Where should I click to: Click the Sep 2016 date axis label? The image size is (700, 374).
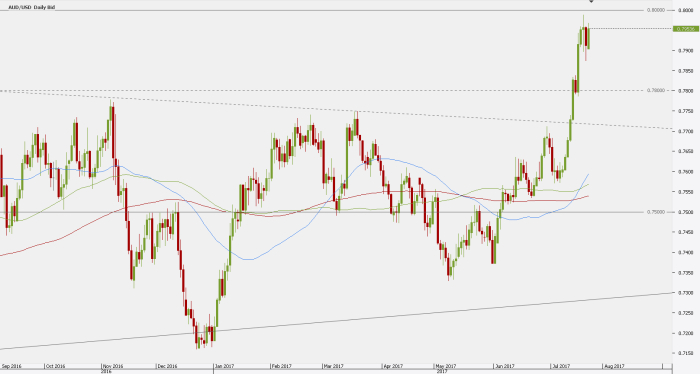point(12,366)
